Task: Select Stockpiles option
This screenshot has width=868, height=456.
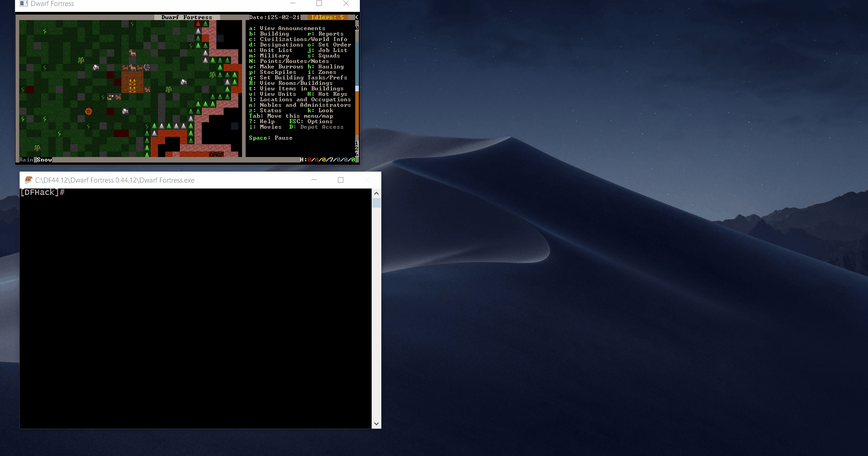Action: [x=273, y=72]
